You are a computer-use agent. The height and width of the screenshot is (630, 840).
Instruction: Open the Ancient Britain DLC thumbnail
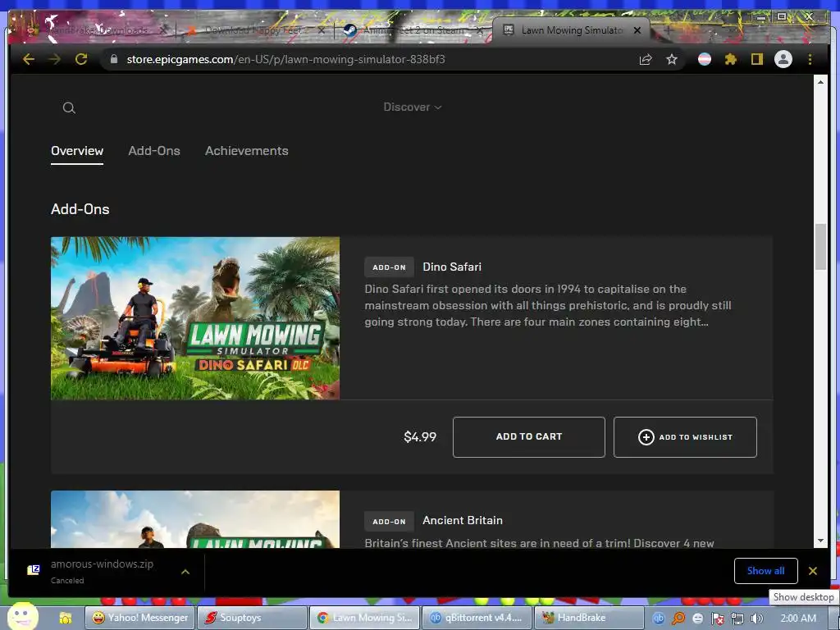coord(195,519)
